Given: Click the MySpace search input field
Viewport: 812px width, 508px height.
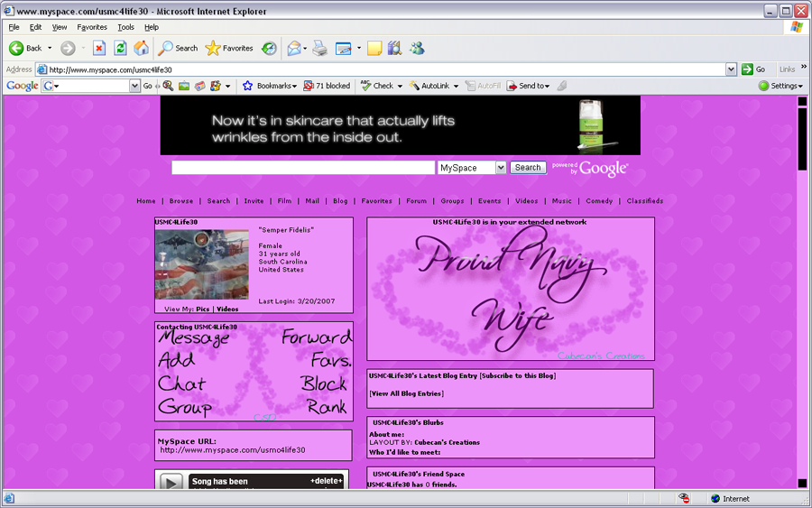Looking at the screenshot, I should pos(303,167).
